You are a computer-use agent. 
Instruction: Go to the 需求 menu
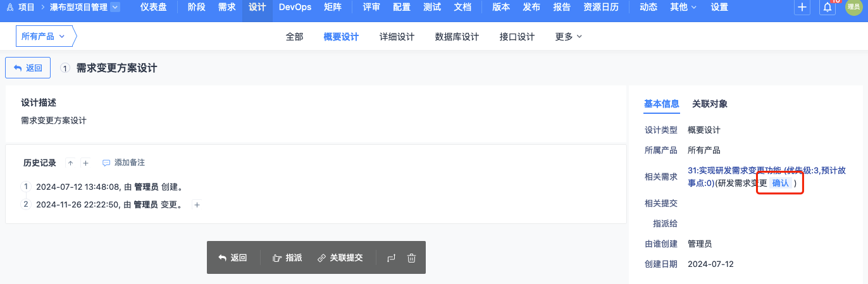[226, 8]
